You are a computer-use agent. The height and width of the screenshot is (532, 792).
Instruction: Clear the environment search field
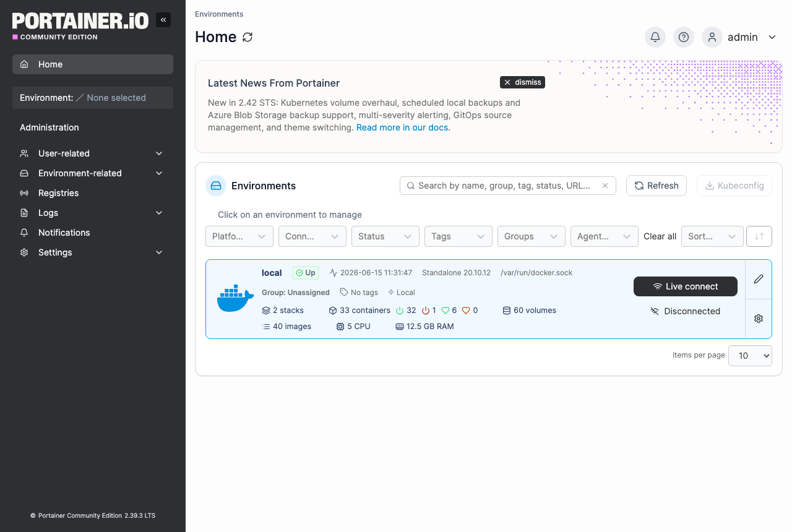coord(605,186)
